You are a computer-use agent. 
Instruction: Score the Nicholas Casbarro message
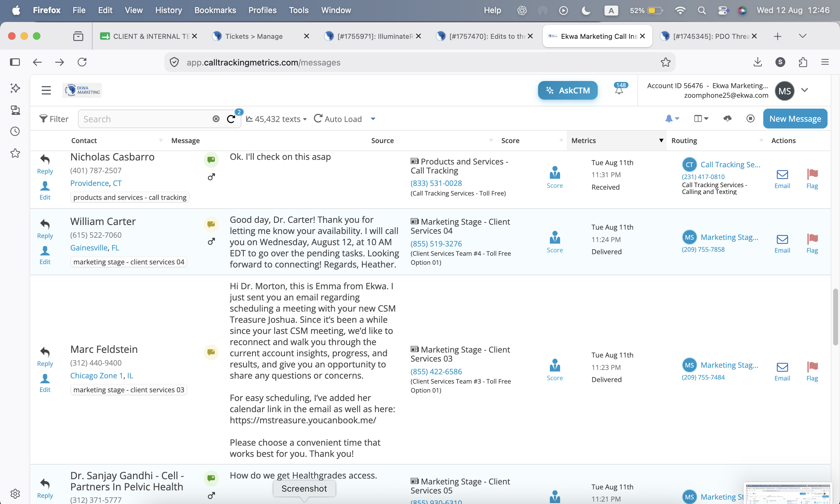[555, 177]
